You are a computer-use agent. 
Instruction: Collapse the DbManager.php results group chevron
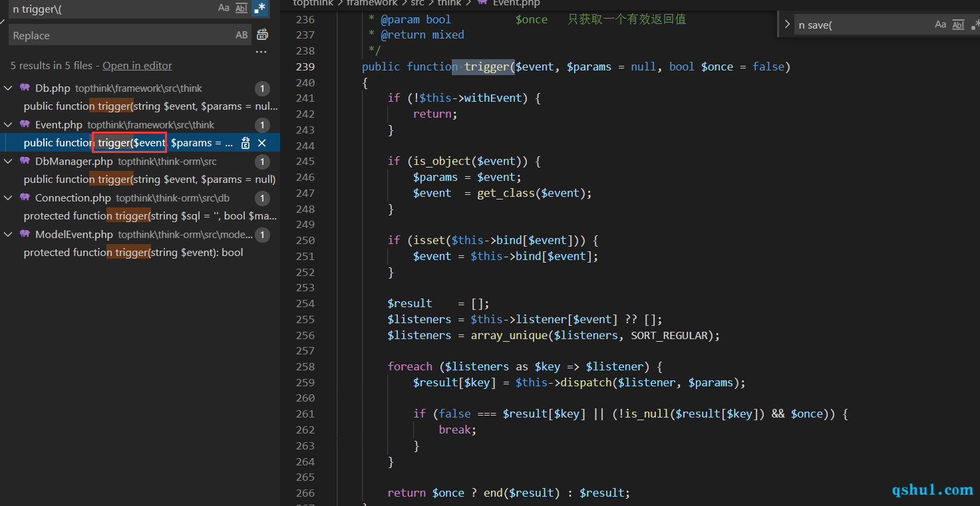point(9,162)
